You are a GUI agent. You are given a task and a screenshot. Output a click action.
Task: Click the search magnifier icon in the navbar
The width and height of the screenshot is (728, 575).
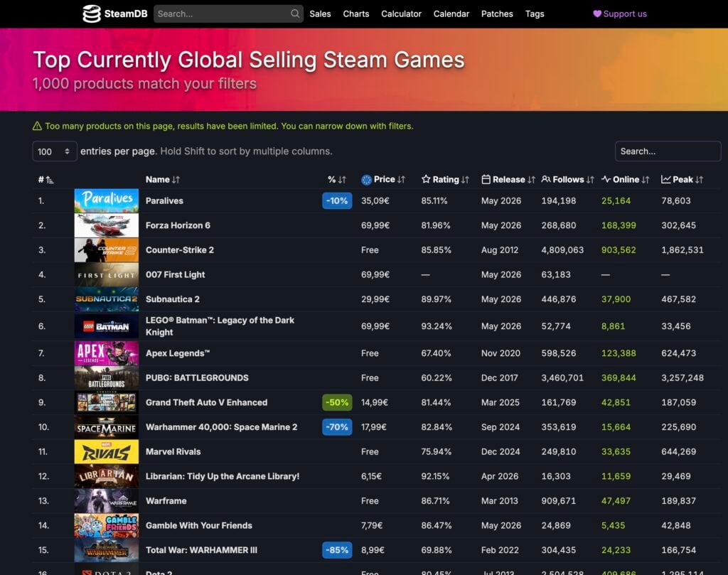[295, 14]
